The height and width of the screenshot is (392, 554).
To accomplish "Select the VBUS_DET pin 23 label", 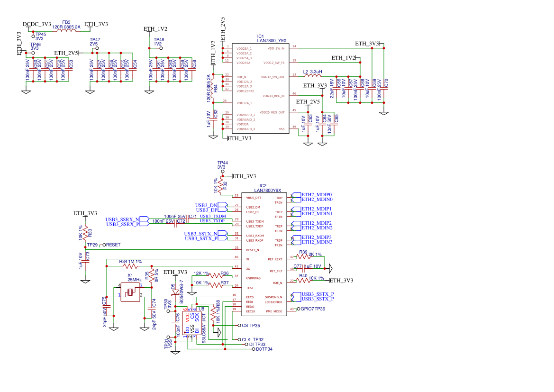I will [x=254, y=198].
